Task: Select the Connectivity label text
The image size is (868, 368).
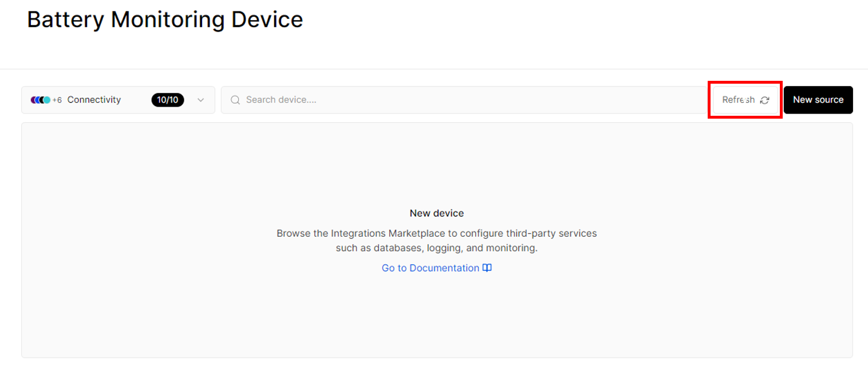Action: (x=94, y=100)
